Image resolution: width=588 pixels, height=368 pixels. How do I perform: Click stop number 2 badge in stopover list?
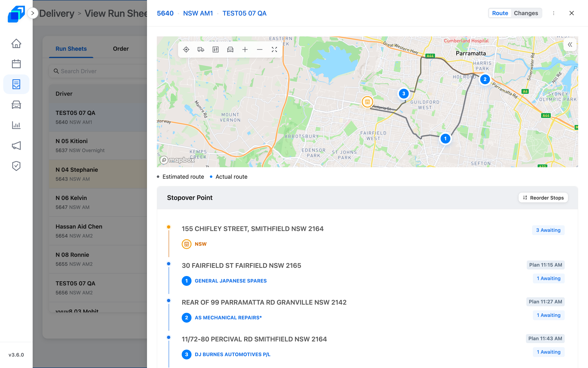[187, 317]
